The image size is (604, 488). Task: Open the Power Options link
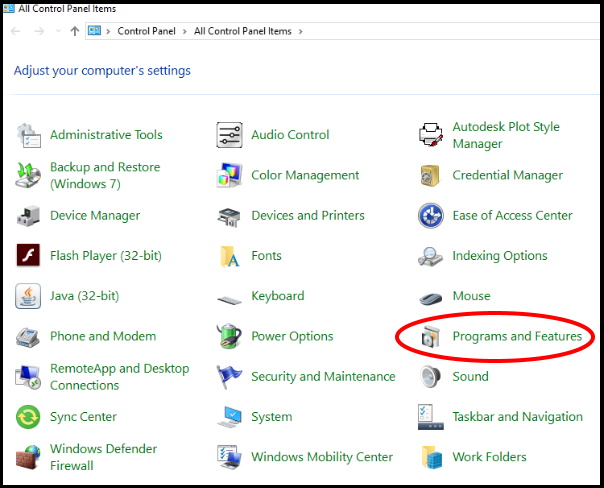tap(292, 336)
